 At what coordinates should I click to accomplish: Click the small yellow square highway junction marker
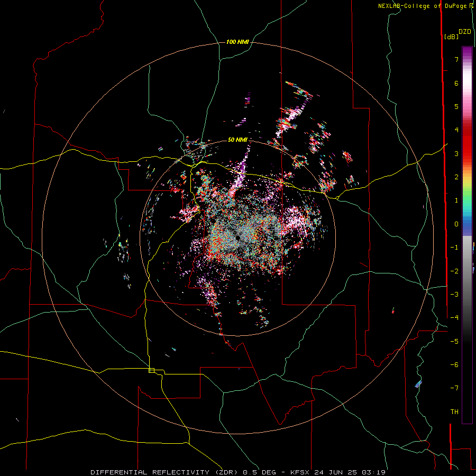point(151,370)
